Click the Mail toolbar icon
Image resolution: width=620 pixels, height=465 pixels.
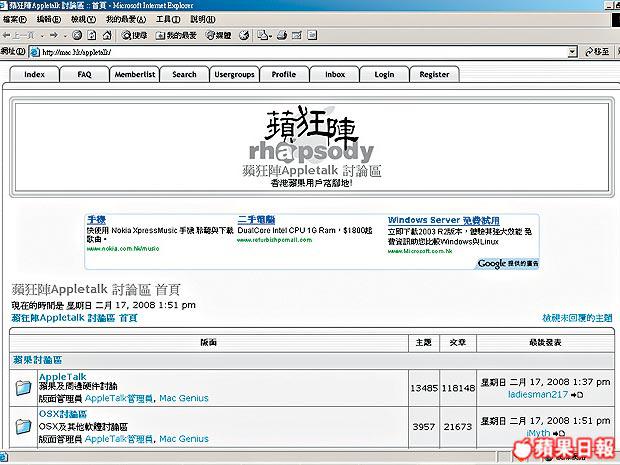pyautogui.click(x=263, y=36)
